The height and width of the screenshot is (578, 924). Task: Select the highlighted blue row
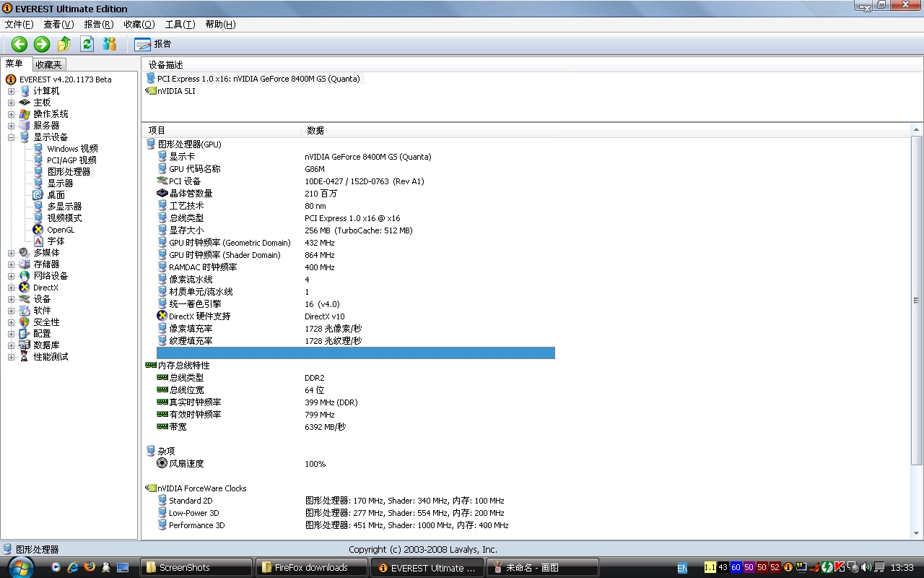pos(356,353)
